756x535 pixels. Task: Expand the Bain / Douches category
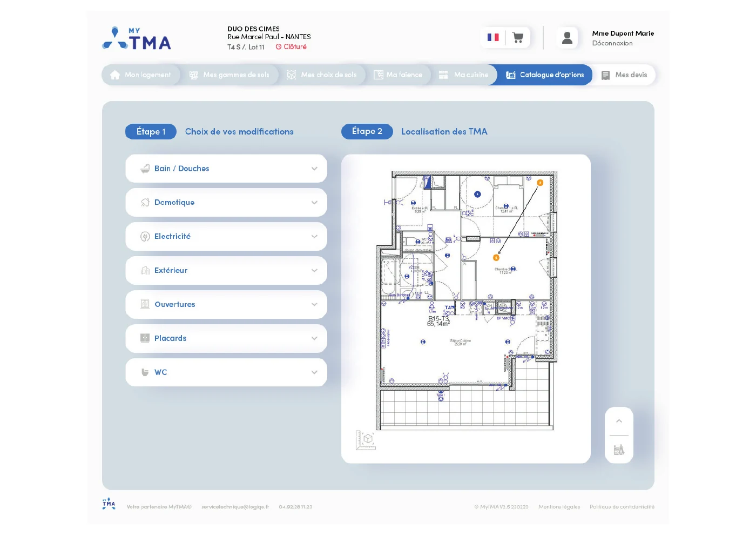tap(226, 169)
